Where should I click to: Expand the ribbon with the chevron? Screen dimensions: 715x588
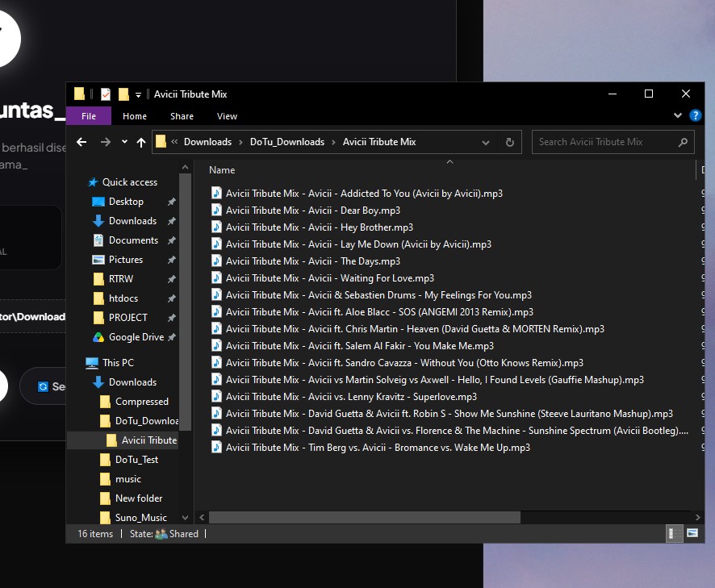pyautogui.click(x=678, y=116)
